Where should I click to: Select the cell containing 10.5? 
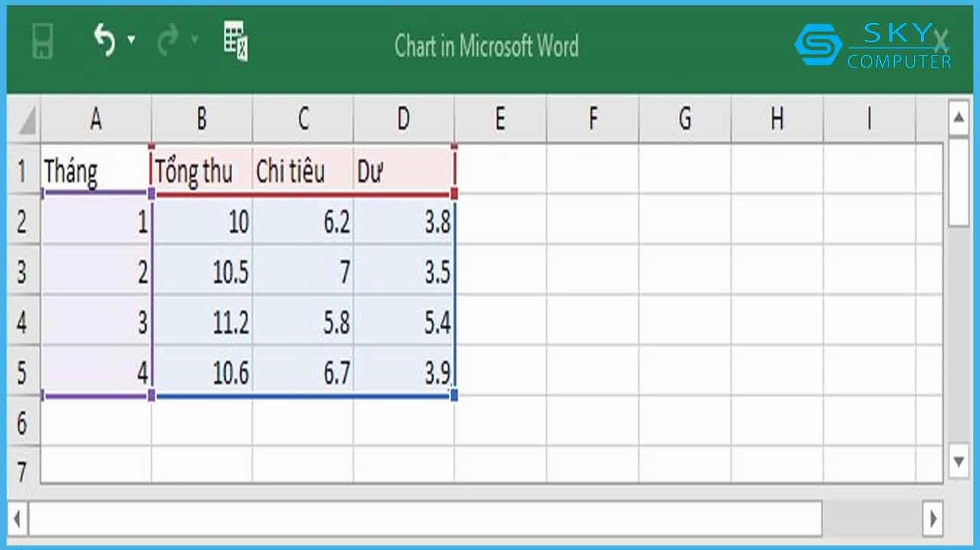(202, 272)
